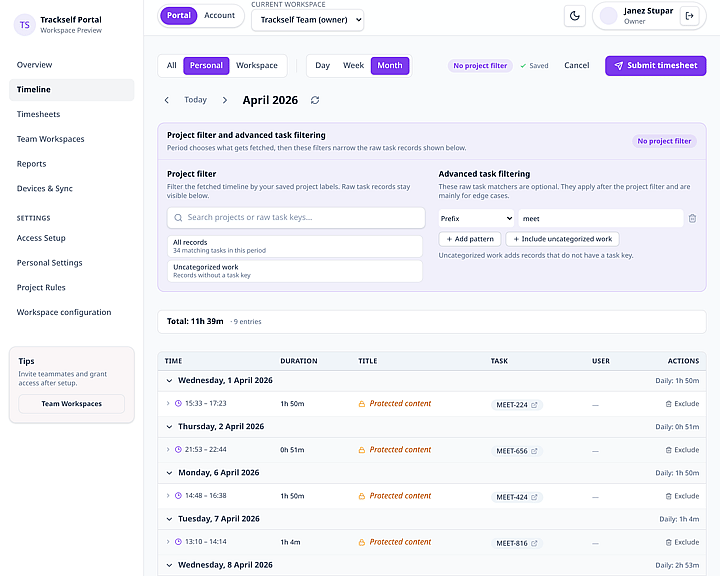Switch the timeline to Week view

(x=354, y=66)
